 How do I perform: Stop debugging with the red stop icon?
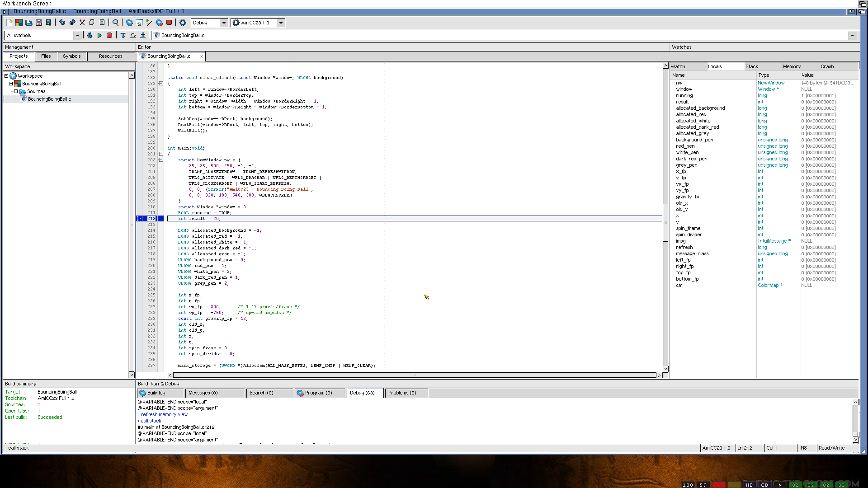coord(109,35)
